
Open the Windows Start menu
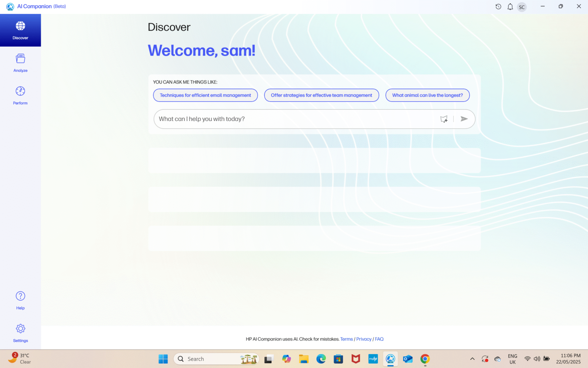(x=163, y=359)
